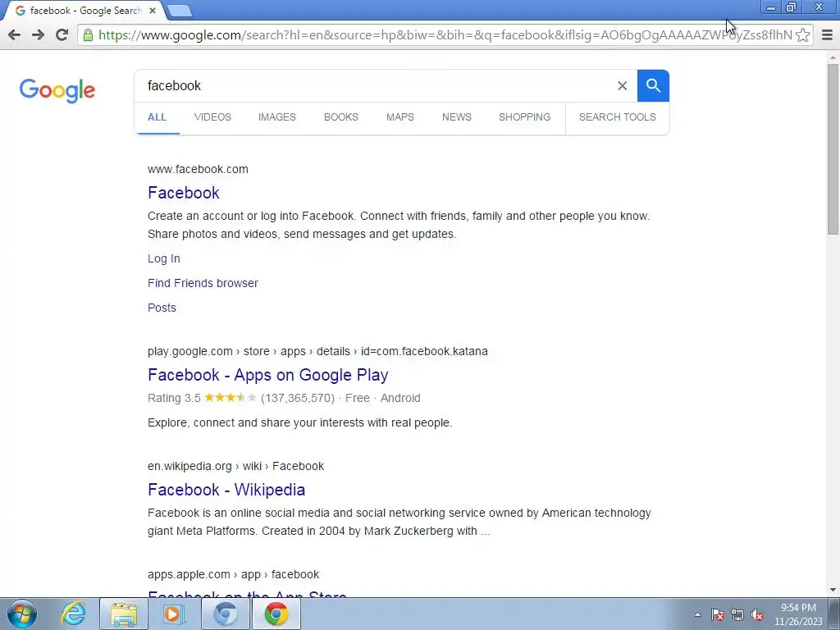Click the Google logo

click(x=57, y=90)
